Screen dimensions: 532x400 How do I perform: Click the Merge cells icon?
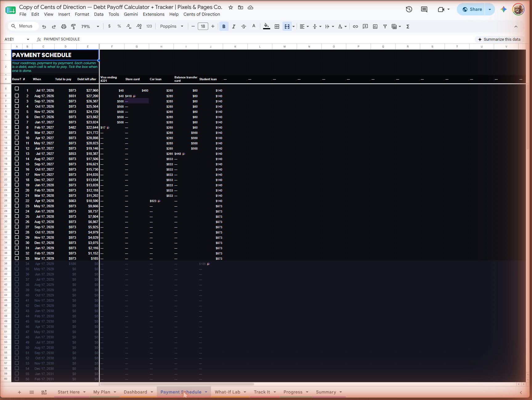point(287,27)
